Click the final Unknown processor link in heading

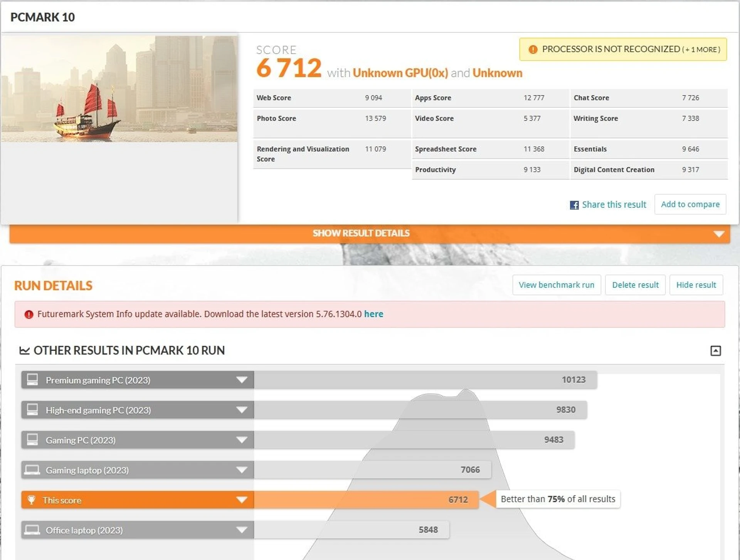coord(498,73)
